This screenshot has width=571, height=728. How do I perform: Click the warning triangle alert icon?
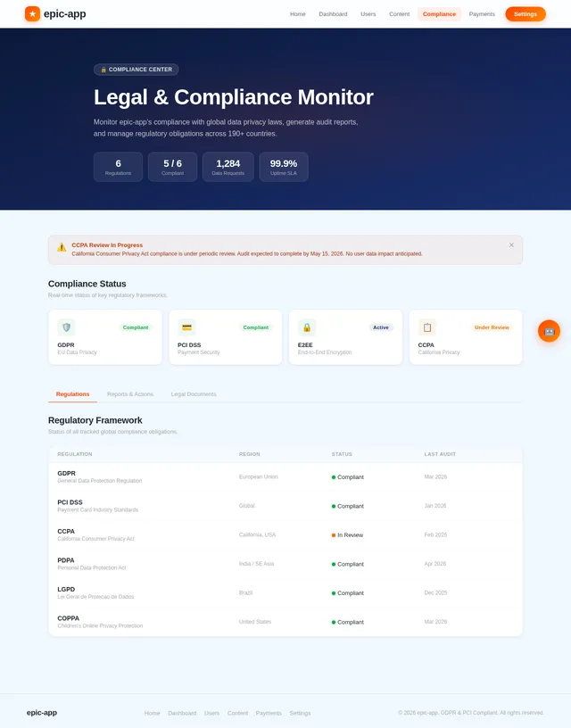pos(62,247)
